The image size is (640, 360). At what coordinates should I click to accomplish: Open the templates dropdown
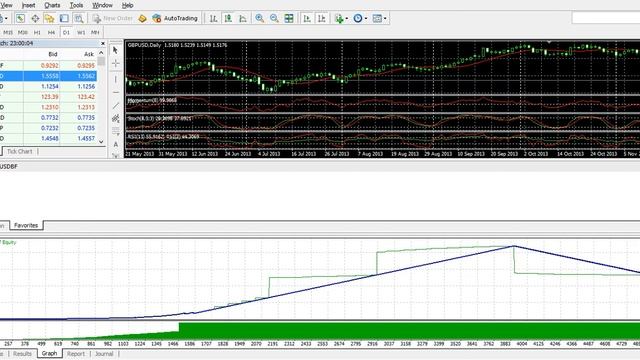(380, 18)
